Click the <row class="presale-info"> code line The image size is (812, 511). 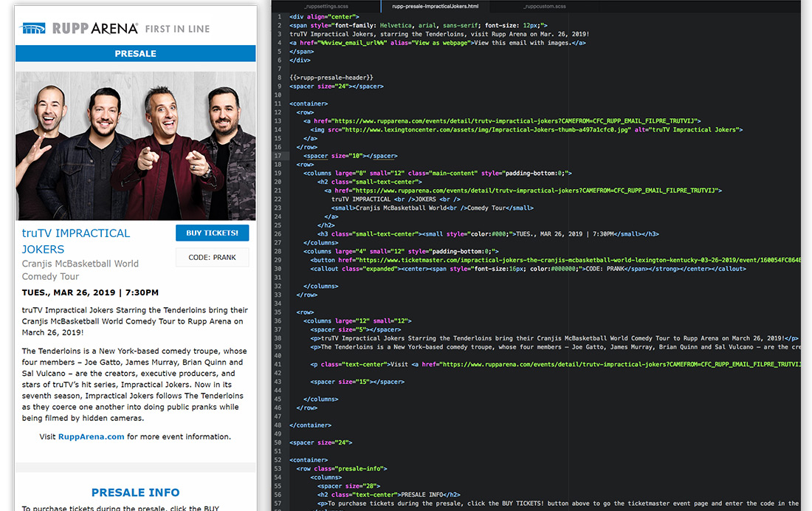342,468
